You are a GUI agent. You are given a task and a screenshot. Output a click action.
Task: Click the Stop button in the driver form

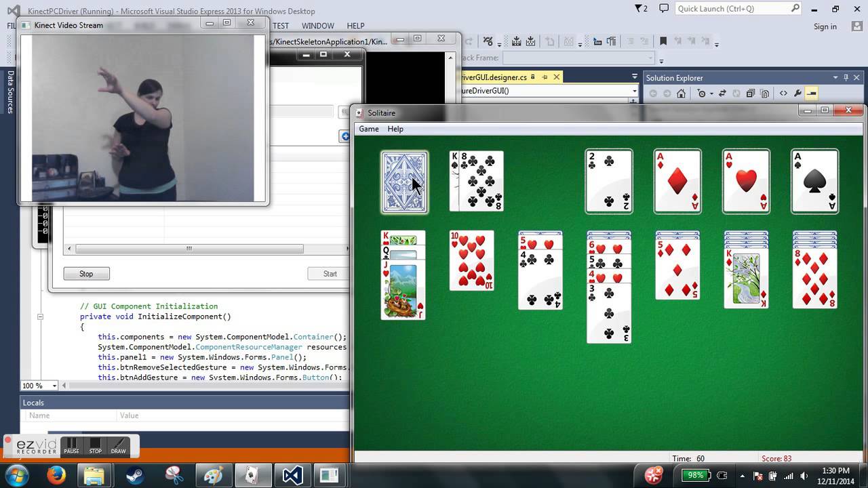(86, 274)
